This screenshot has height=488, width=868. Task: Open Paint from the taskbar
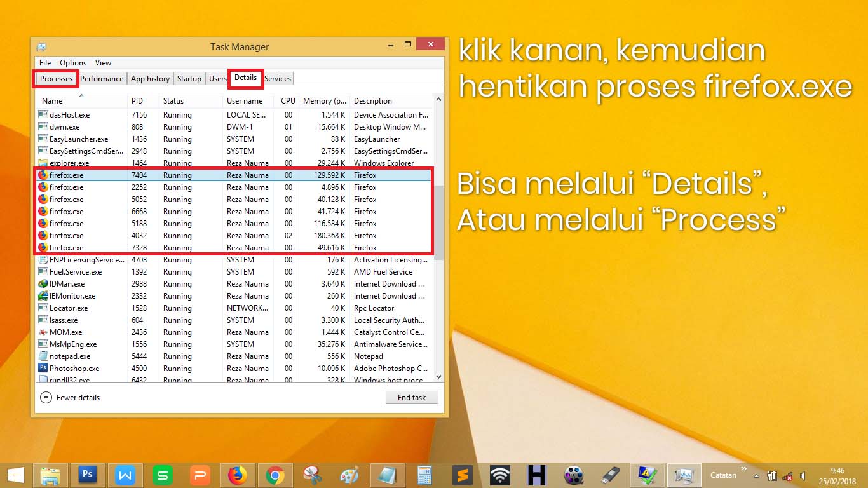coord(349,475)
